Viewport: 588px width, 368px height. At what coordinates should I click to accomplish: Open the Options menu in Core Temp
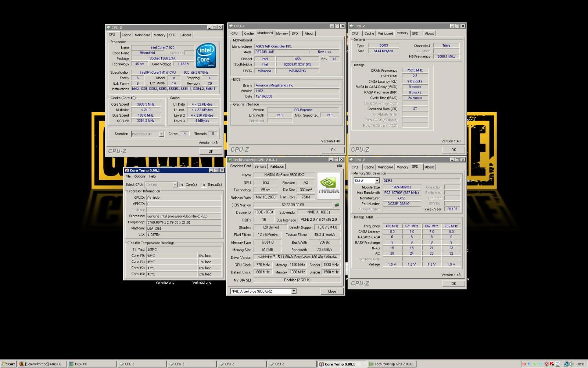point(140,177)
